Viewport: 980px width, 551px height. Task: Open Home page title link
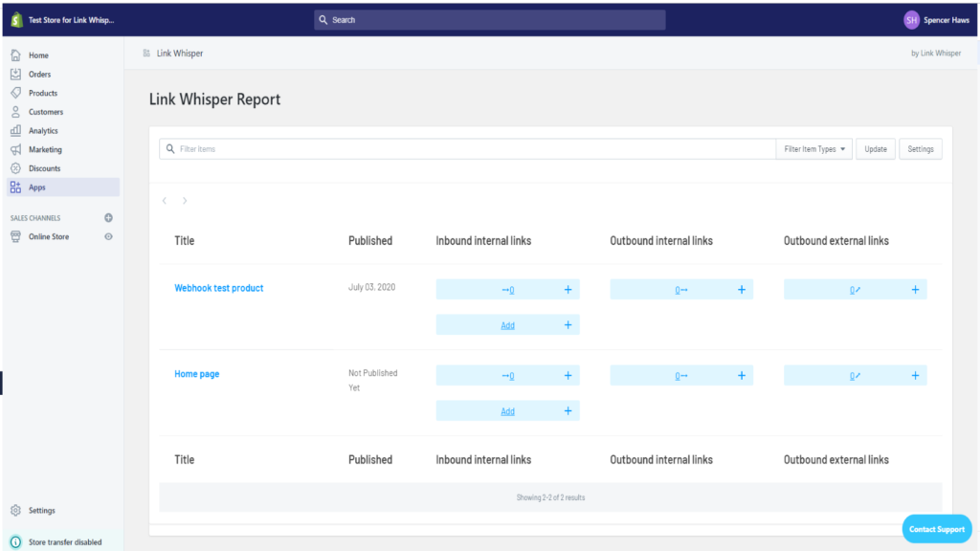[197, 374]
